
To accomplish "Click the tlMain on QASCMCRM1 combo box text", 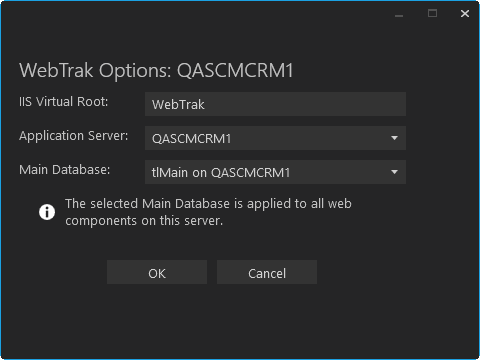I will point(221,173).
